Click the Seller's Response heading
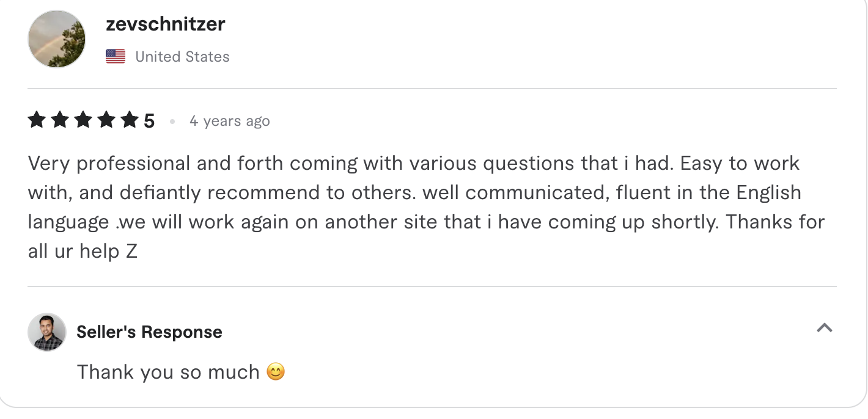This screenshot has height=419, width=868. (149, 332)
